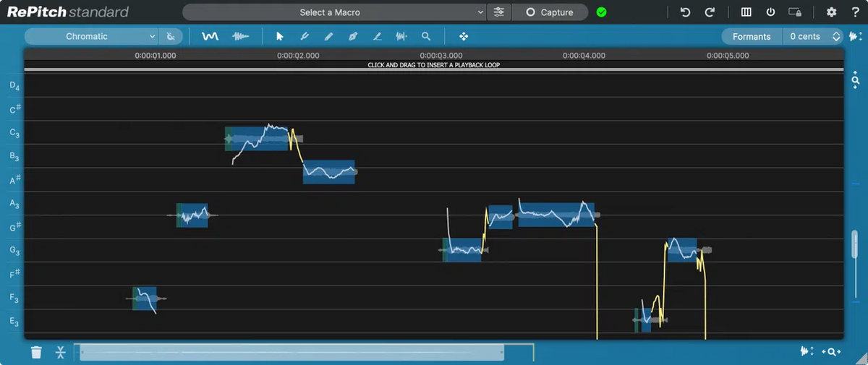Click the vertical zoom slider handle
Image resolution: width=868 pixels, height=365 pixels.
pyautogui.click(x=855, y=247)
